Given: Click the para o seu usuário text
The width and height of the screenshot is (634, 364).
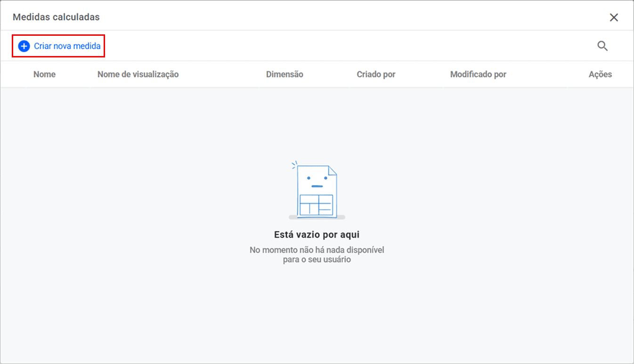Looking at the screenshot, I should [x=317, y=259].
